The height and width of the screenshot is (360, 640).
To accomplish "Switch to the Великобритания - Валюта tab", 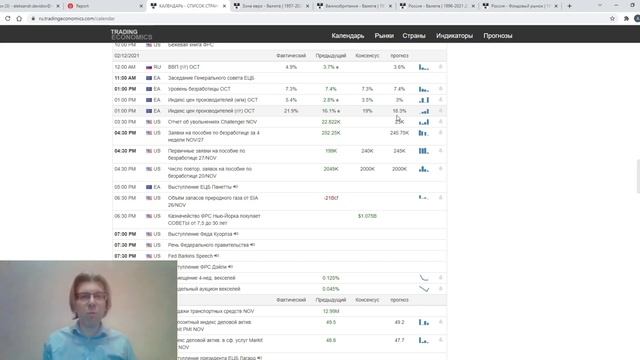I will 354,6.
